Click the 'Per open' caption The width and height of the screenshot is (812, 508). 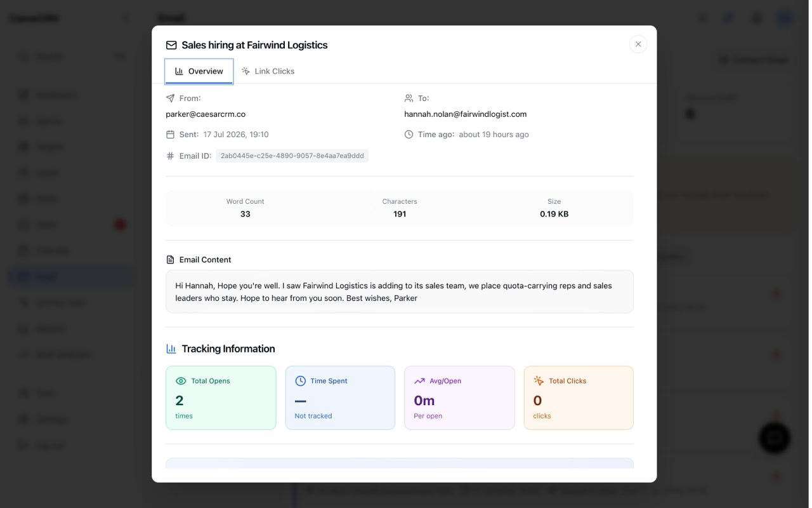coord(428,416)
